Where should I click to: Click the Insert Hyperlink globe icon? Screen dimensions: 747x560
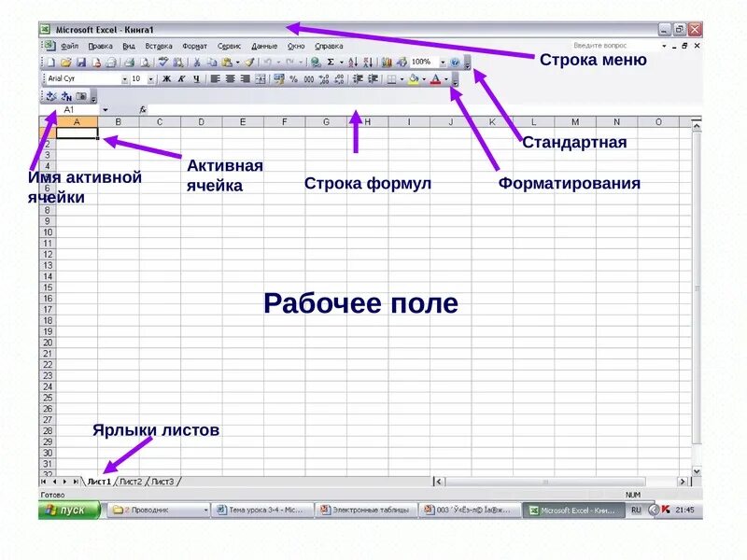pyautogui.click(x=315, y=62)
